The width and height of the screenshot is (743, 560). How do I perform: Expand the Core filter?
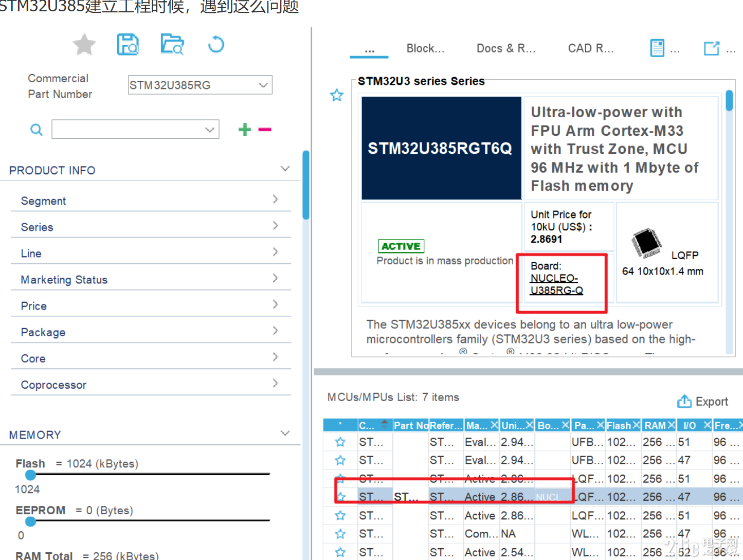276,357
